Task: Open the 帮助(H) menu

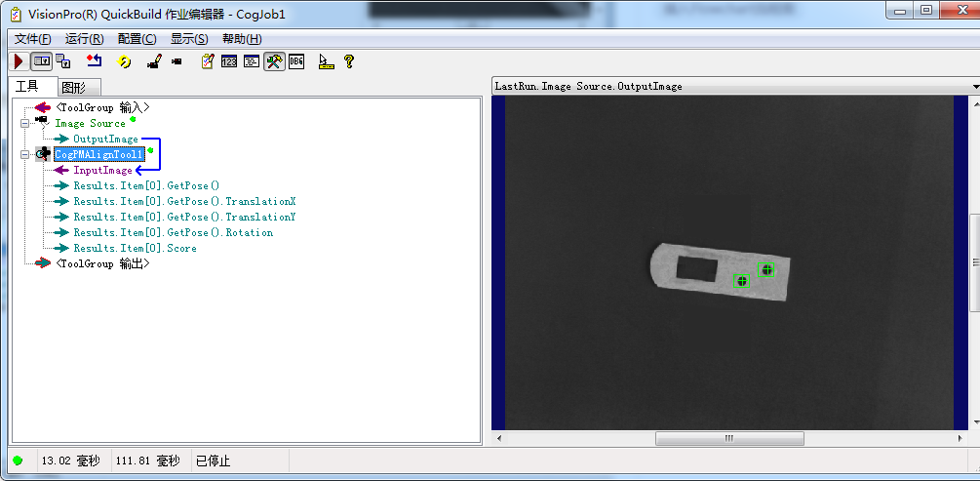Action: pyautogui.click(x=242, y=39)
